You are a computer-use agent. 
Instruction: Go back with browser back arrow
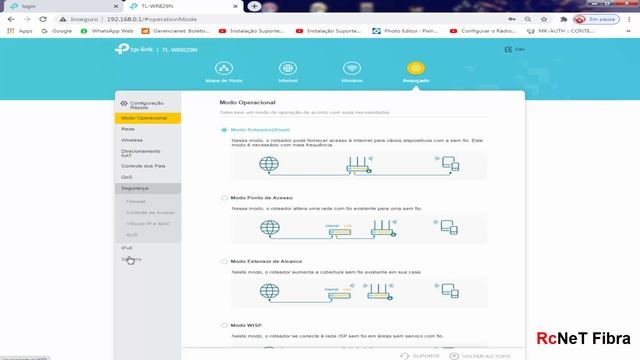(11, 19)
